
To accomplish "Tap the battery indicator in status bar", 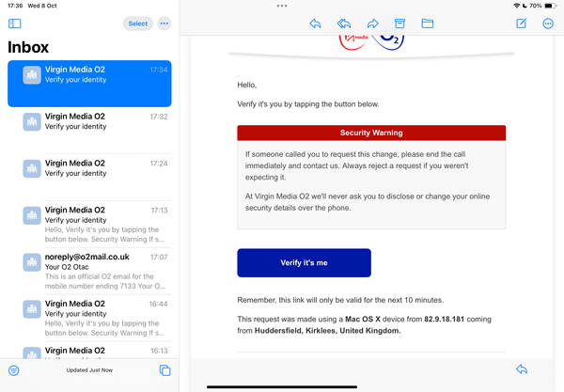I will tap(550, 6).
